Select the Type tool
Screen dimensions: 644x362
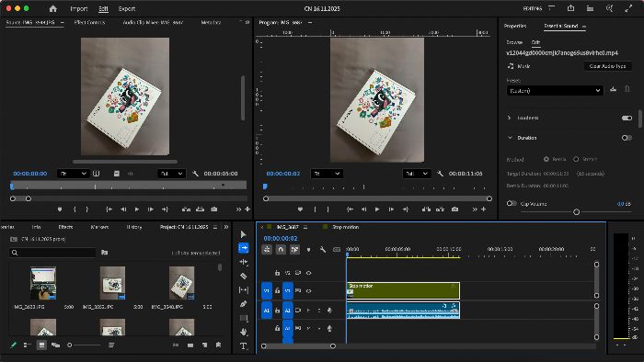click(243, 345)
